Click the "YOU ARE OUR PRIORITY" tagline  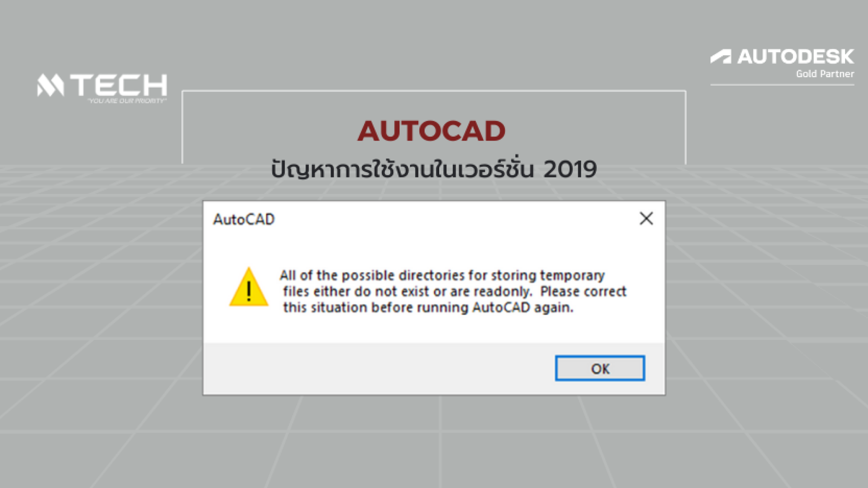[x=127, y=101]
